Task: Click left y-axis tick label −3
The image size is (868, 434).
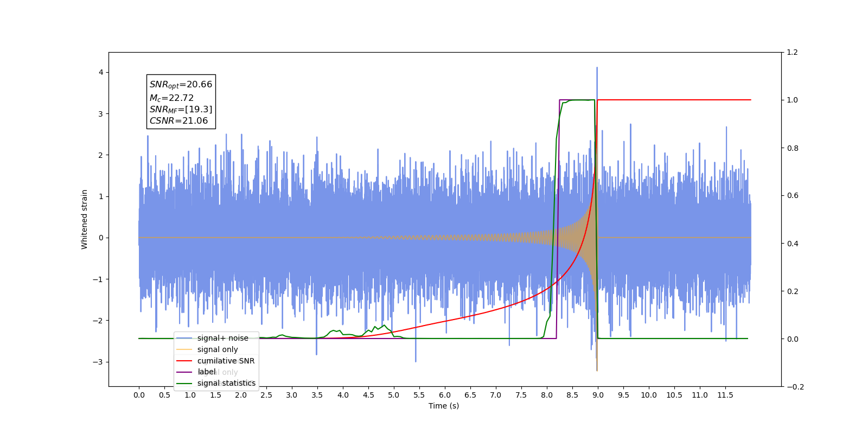Action: tap(98, 362)
